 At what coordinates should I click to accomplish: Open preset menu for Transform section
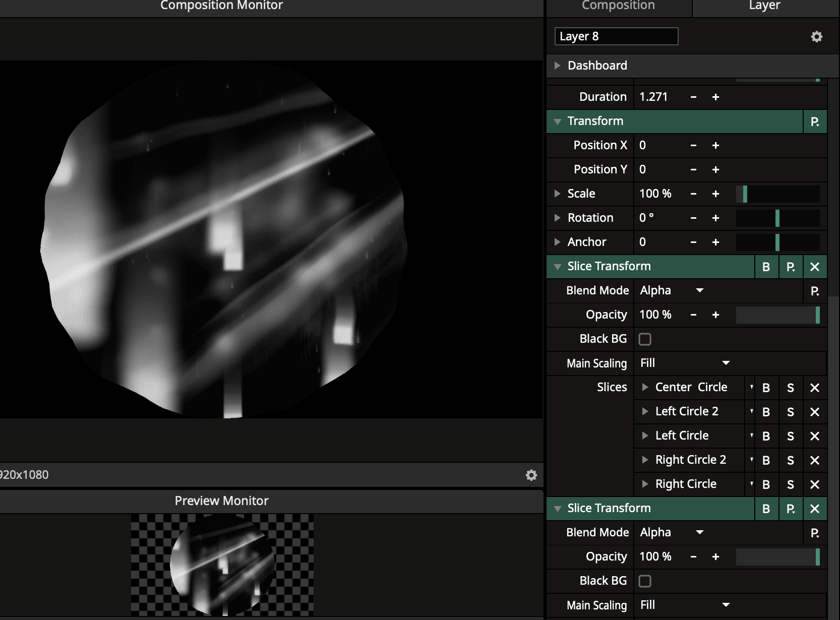(x=814, y=121)
